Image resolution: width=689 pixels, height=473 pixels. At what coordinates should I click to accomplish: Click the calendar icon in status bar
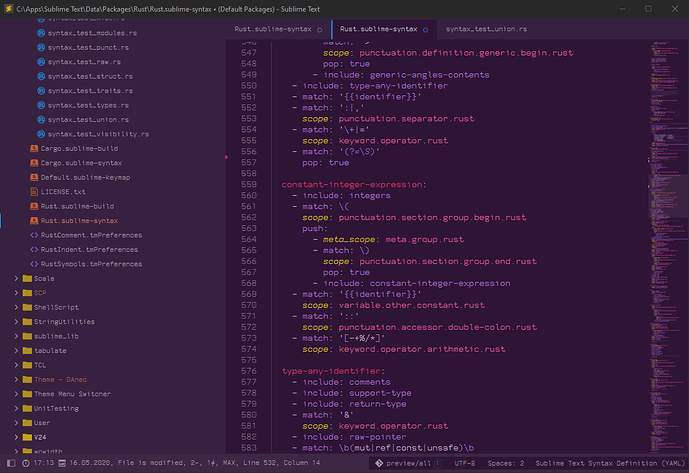[62, 463]
